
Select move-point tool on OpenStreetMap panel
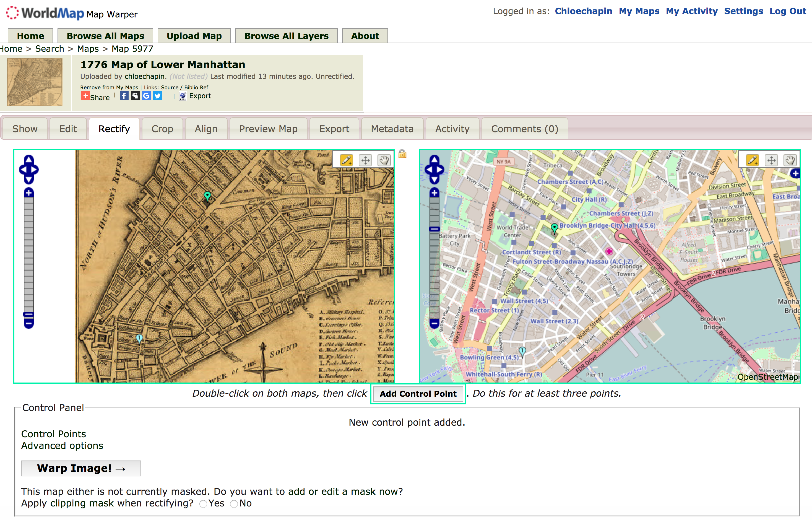[x=772, y=160]
